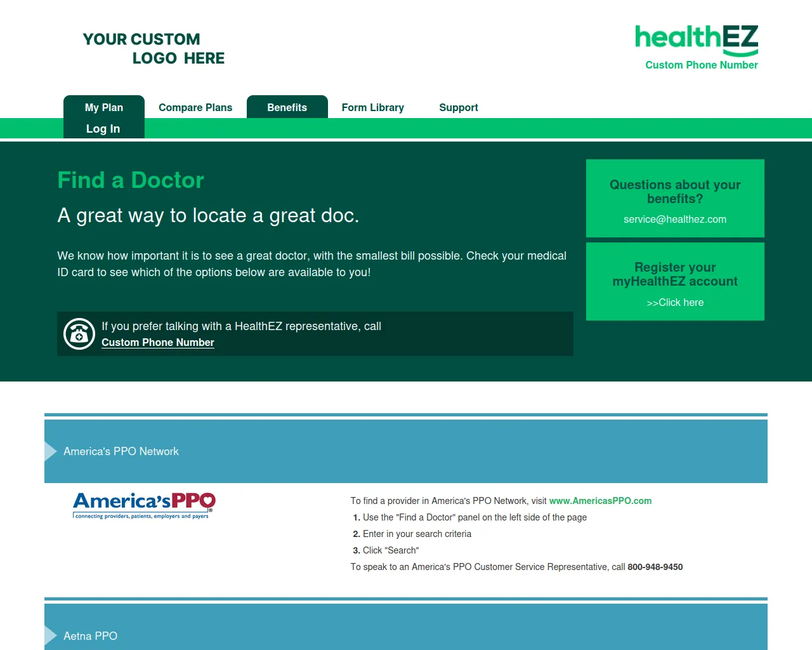Open the healthEZ logo homepage
Image resolution: width=812 pixels, height=650 pixels.
(x=697, y=41)
